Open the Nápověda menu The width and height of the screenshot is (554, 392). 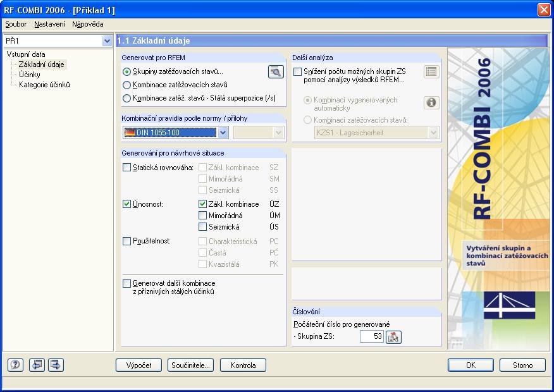pos(88,24)
